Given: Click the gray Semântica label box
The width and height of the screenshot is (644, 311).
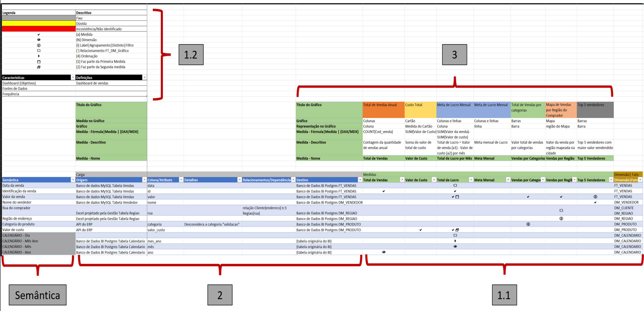Looking at the screenshot, I should pos(38,295).
